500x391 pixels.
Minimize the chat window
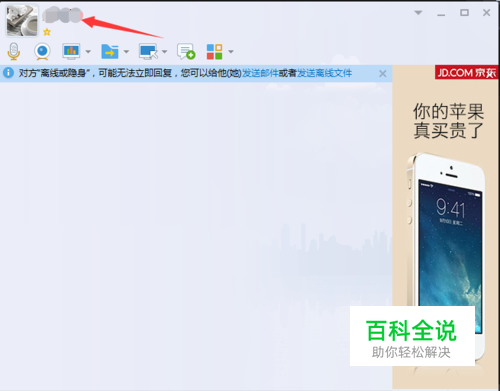click(x=441, y=15)
